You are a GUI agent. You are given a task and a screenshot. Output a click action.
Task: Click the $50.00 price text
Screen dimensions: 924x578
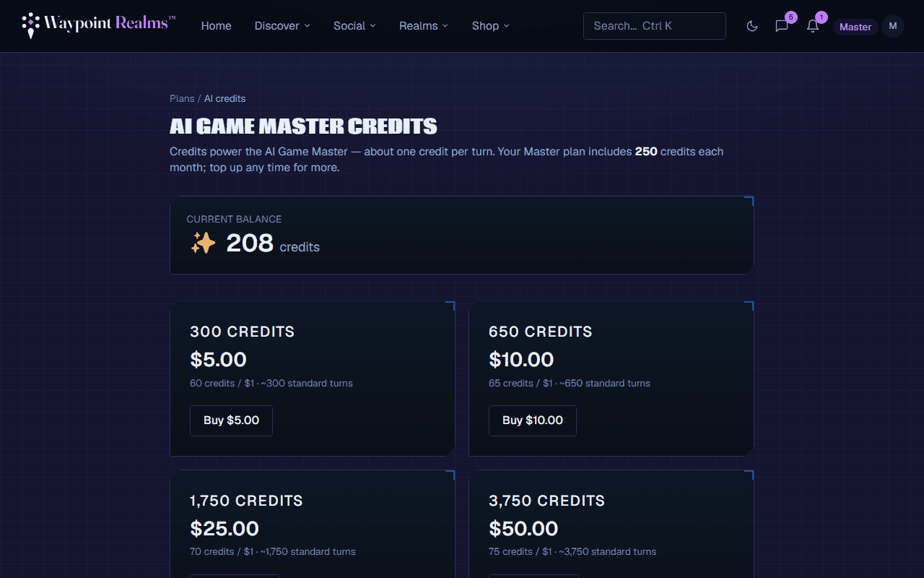click(523, 528)
